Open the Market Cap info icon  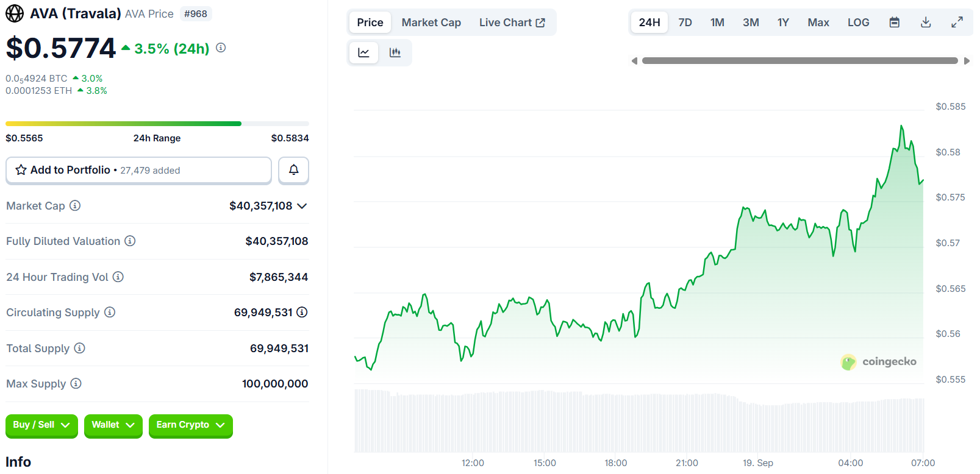75,205
